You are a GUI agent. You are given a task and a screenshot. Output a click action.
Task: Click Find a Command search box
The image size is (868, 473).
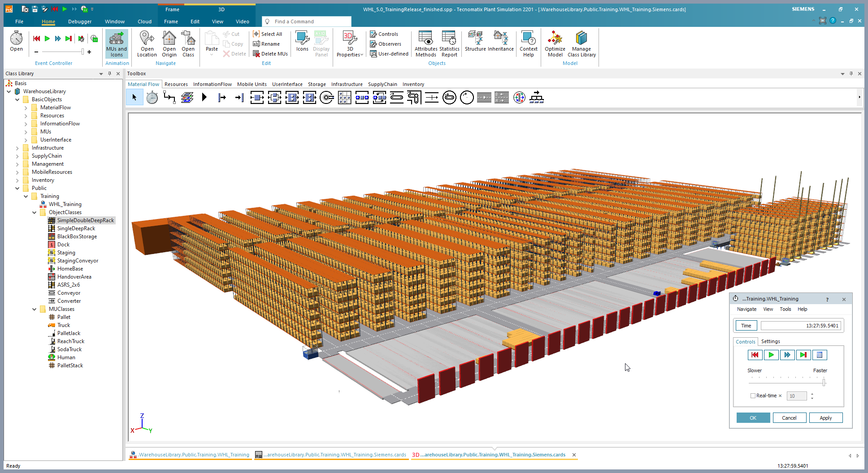[x=307, y=21]
